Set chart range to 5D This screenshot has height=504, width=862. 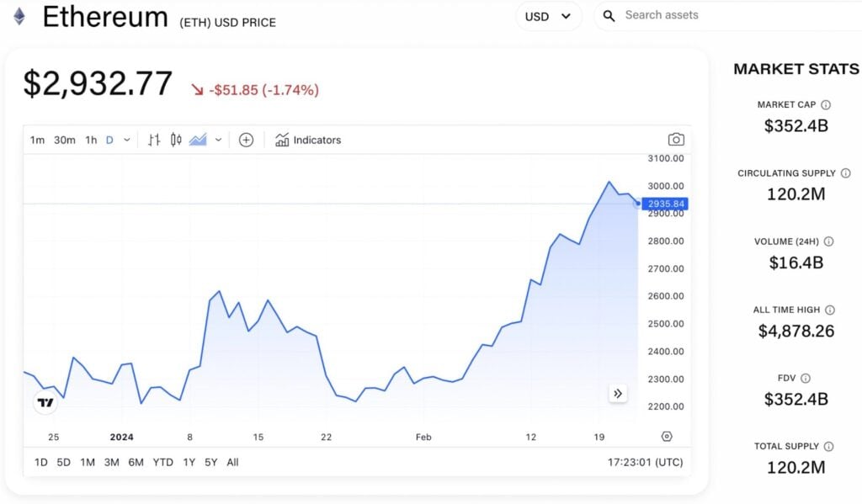pos(64,462)
